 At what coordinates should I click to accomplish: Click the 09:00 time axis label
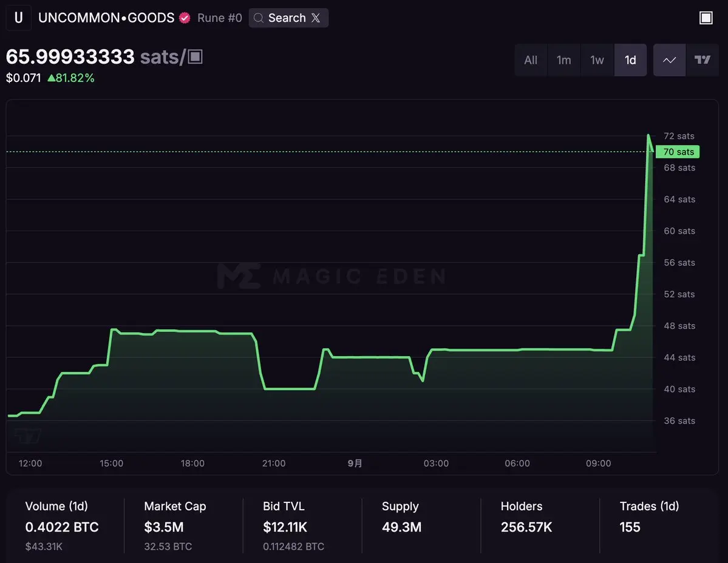599,464
